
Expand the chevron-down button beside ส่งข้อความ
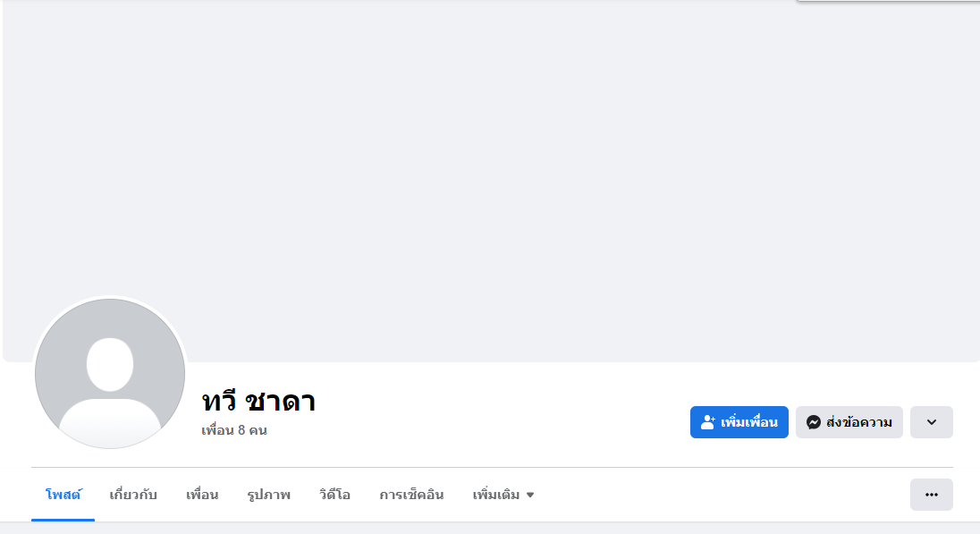tap(931, 422)
